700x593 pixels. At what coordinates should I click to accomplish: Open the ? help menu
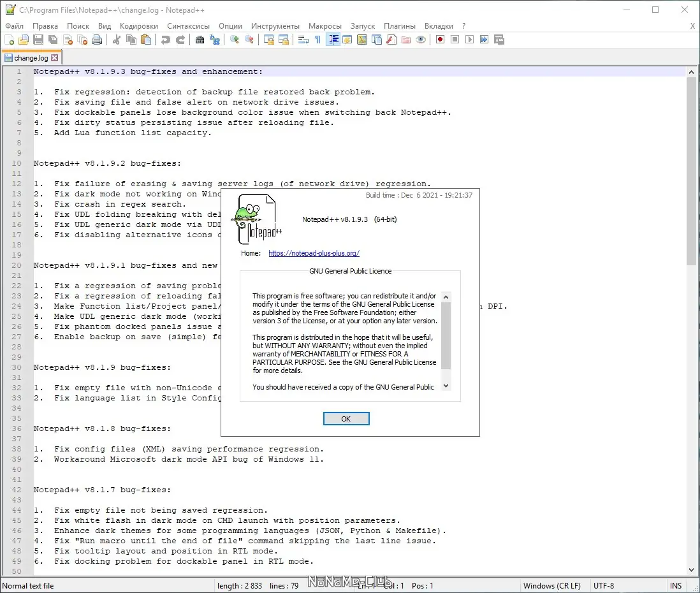click(x=464, y=26)
